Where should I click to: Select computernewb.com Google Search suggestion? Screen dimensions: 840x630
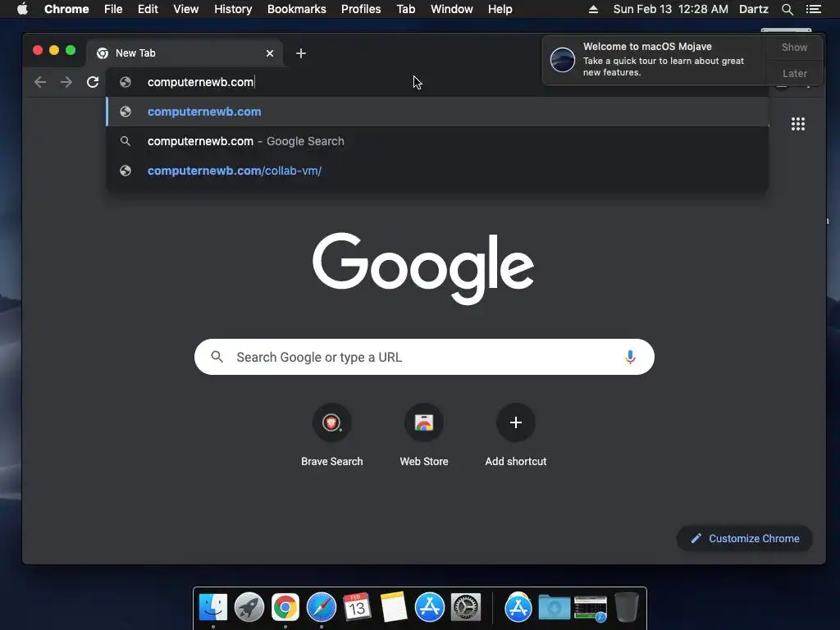pyautogui.click(x=436, y=141)
